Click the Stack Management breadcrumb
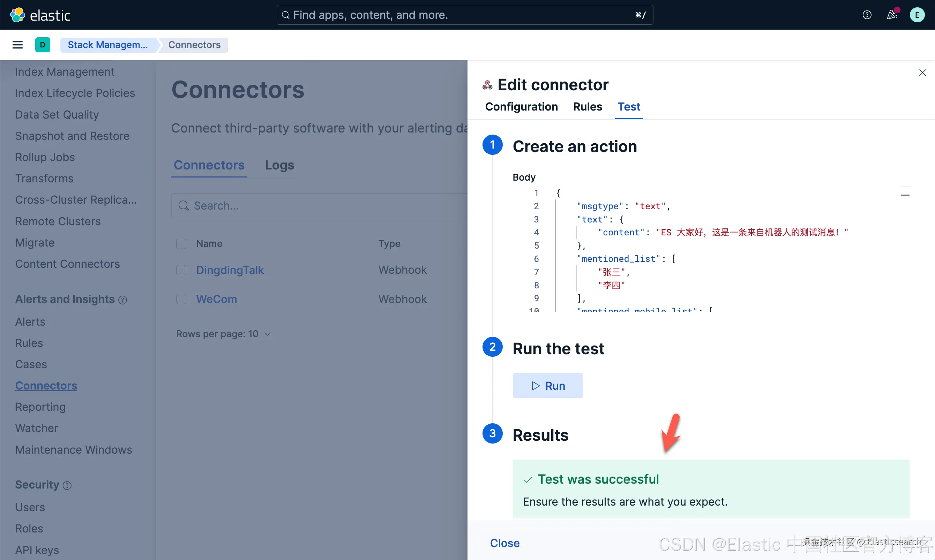The image size is (935, 560). click(x=107, y=45)
